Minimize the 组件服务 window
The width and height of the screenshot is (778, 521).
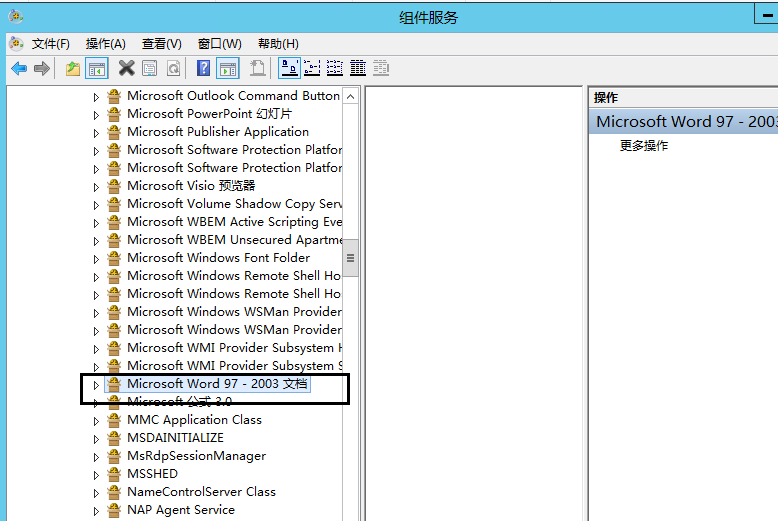767,15
